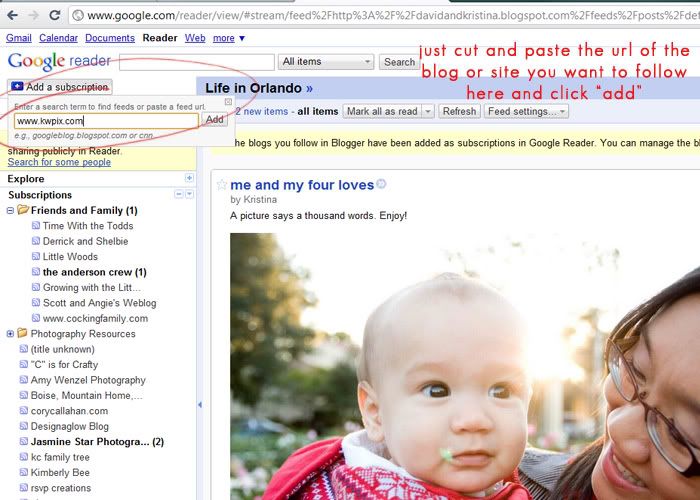The width and height of the screenshot is (700, 500).
Task: Open the 'Life in Orlando' feed title
Action: (259, 88)
